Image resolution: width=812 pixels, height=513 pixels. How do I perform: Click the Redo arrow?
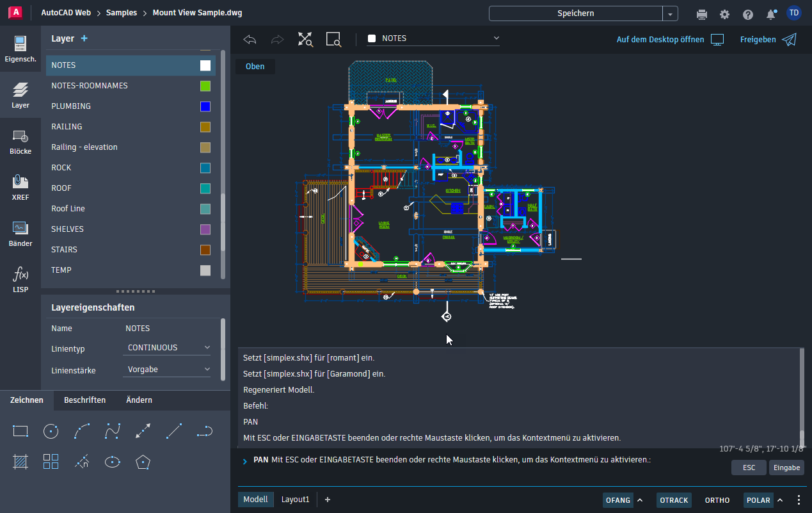(x=277, y=40)
